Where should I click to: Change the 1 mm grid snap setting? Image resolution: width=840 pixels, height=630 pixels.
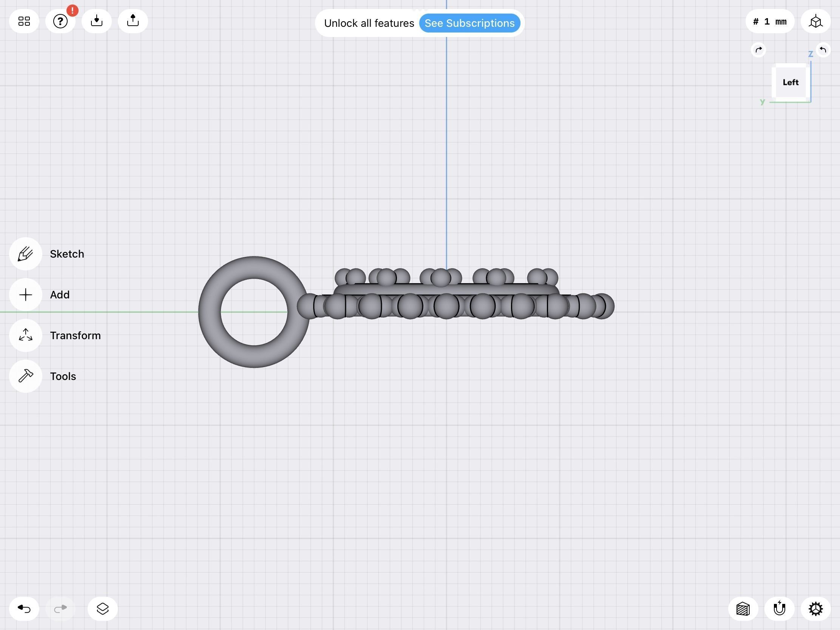[770, 22]
